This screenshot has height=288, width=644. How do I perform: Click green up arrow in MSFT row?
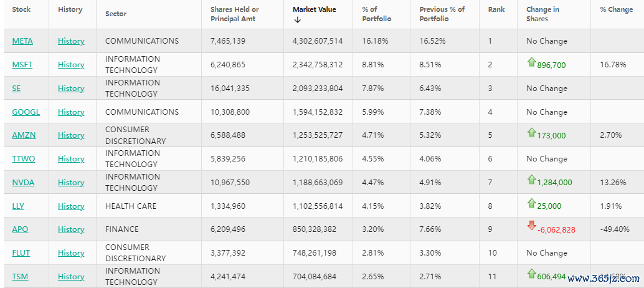[x=531, y=62]
